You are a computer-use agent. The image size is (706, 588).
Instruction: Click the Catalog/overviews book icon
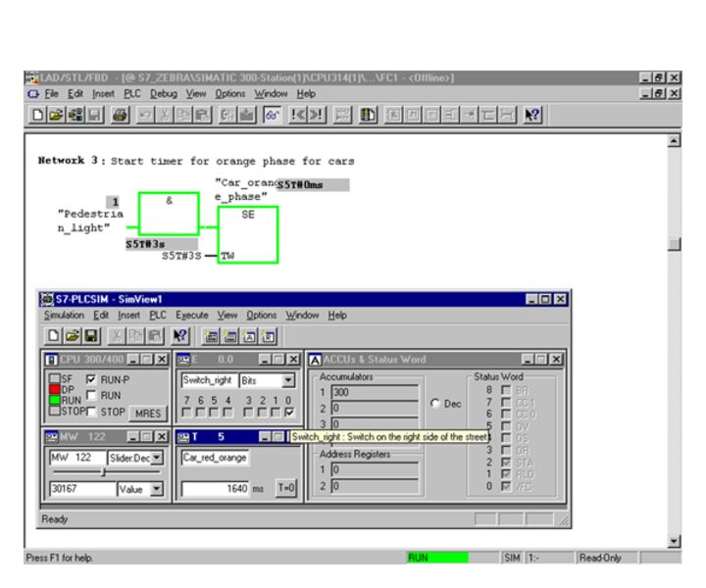368,116
